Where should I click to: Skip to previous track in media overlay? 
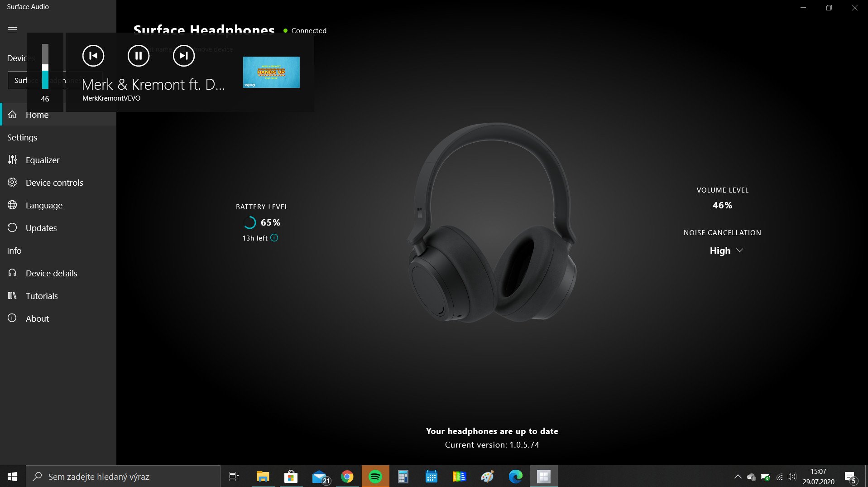93,56
